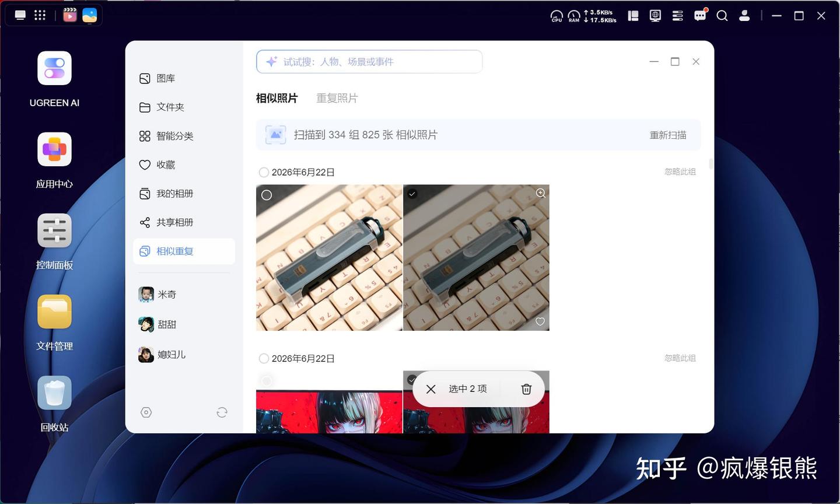840x504 pixels.
Task: Open the app grid launcher in top bar
Action: pos(40,16)
